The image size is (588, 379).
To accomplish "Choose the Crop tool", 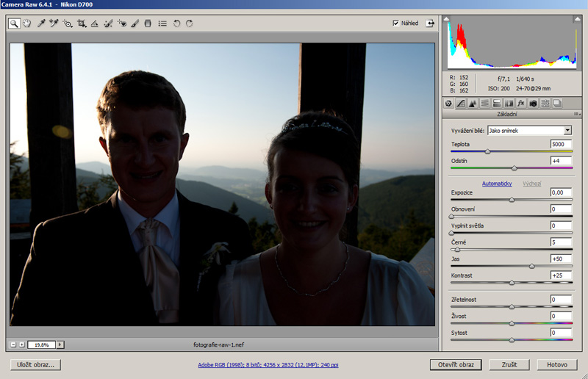I will (x=81, y=24).
